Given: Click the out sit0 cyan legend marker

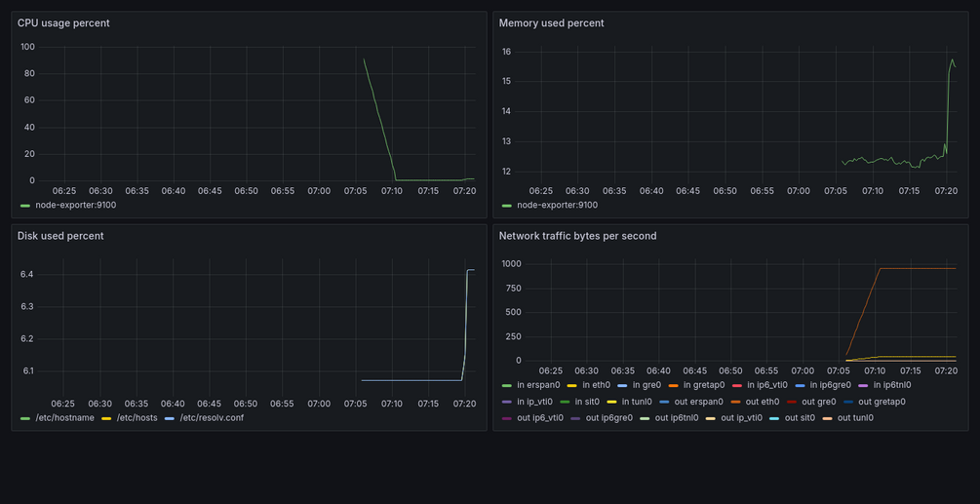Looking at the screenshot, I should click(774, 418).
